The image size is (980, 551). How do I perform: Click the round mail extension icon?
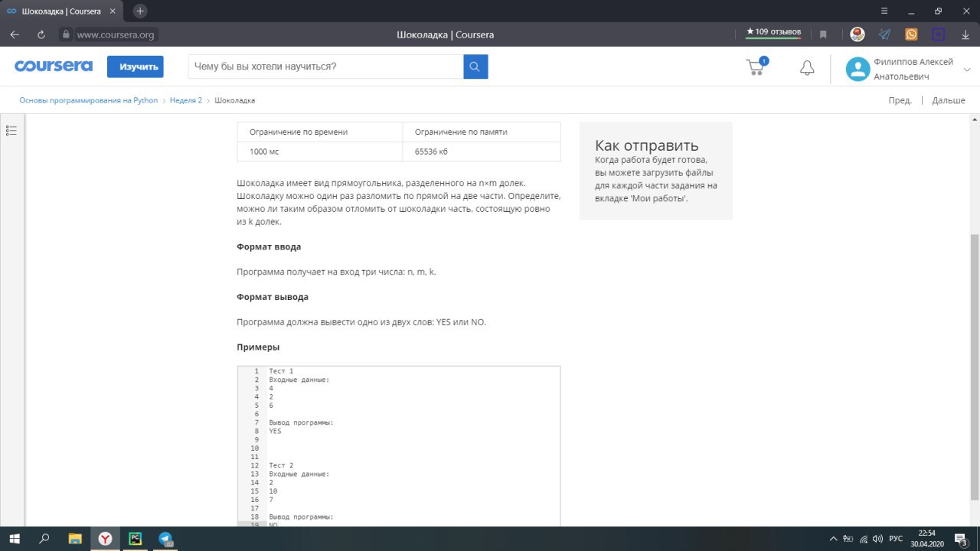tap(857, 34)
